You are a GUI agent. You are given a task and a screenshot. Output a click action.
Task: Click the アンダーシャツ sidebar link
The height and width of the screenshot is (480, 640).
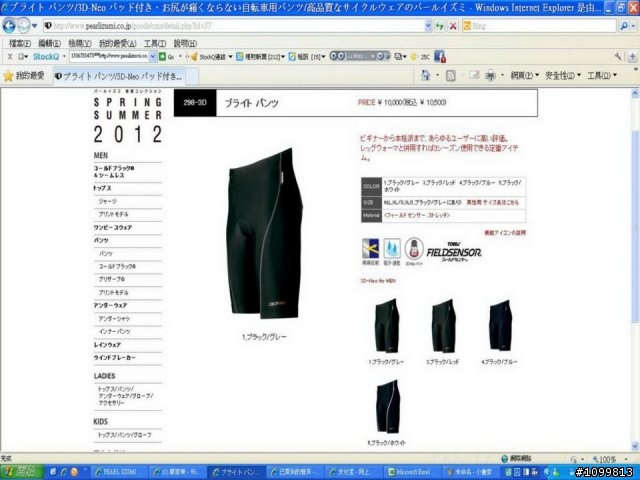tap(114, 318)
